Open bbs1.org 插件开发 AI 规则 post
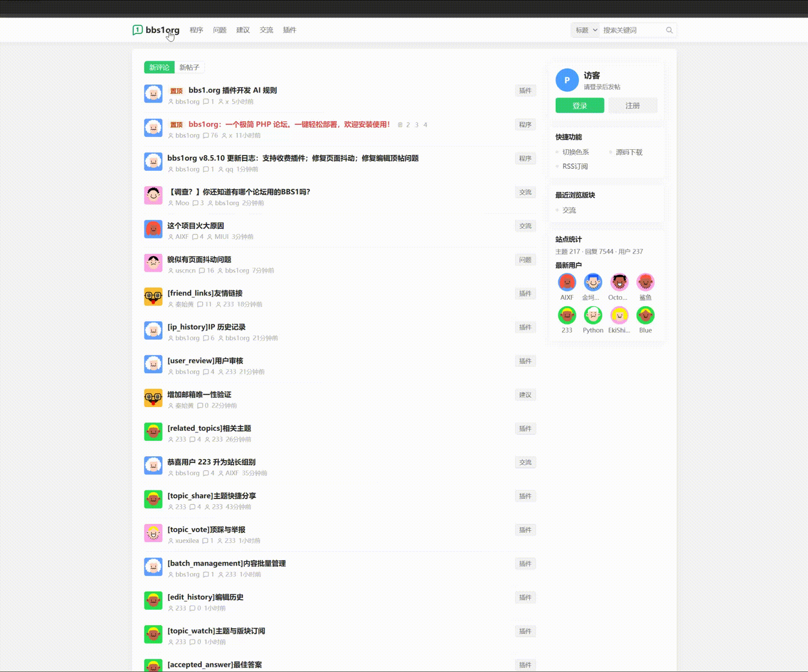The image size is (808, 672). click(233, 90)
